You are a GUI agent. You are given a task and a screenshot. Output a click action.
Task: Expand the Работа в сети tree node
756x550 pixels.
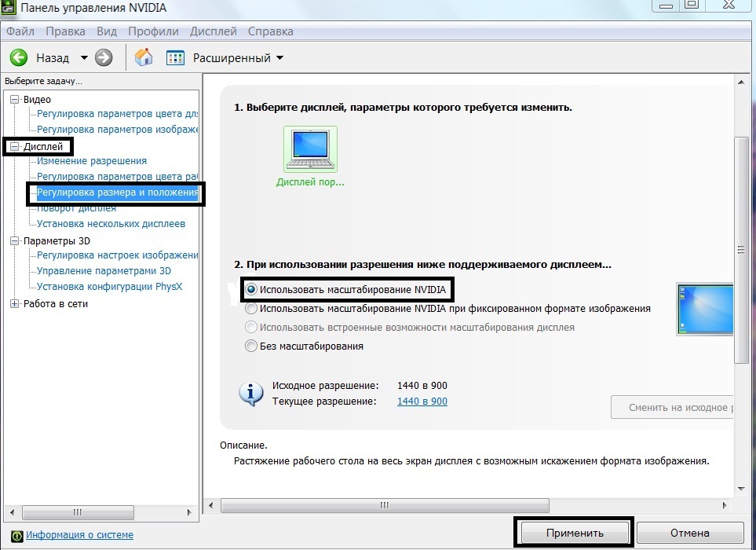tap(14, 304)
